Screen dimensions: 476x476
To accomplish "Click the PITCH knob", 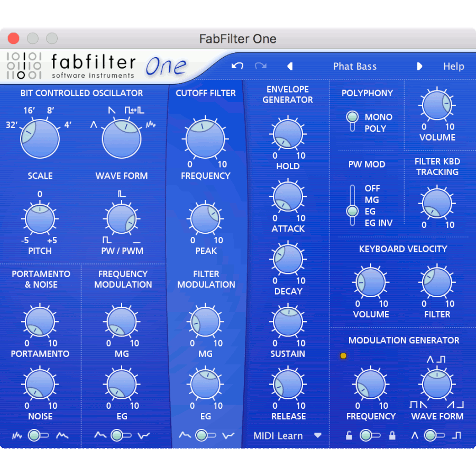I will pyautogui.click(x=40, y=218).
